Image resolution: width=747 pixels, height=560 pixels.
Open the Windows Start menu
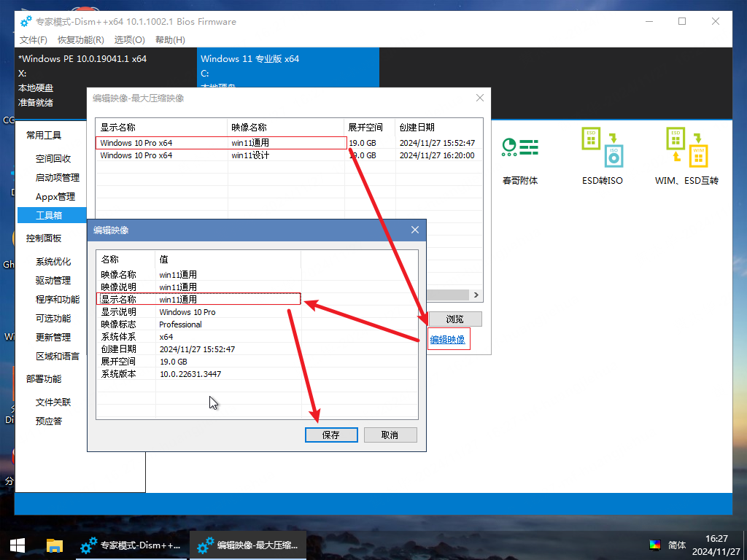coord(18,545)
